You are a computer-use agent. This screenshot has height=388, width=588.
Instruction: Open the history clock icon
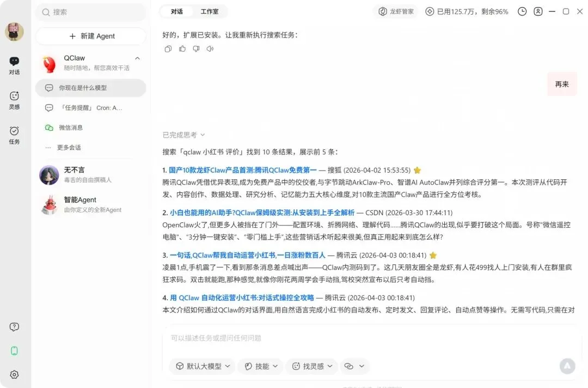click(x=522, y=11)
